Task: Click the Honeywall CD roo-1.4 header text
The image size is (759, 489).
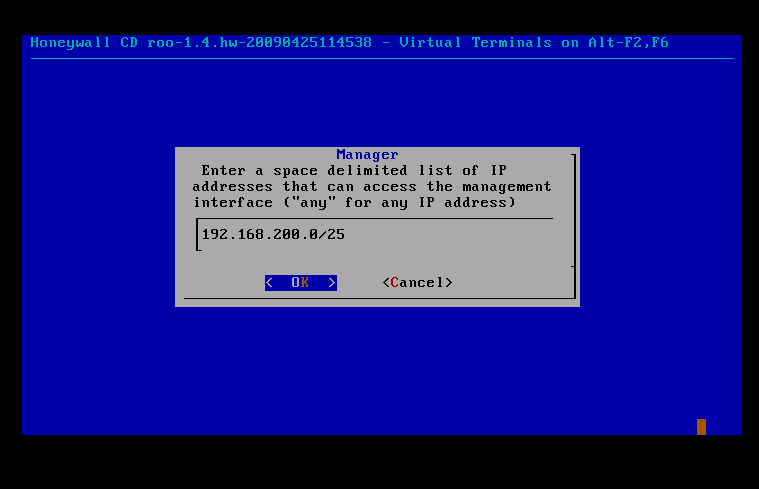Action: 201,43
